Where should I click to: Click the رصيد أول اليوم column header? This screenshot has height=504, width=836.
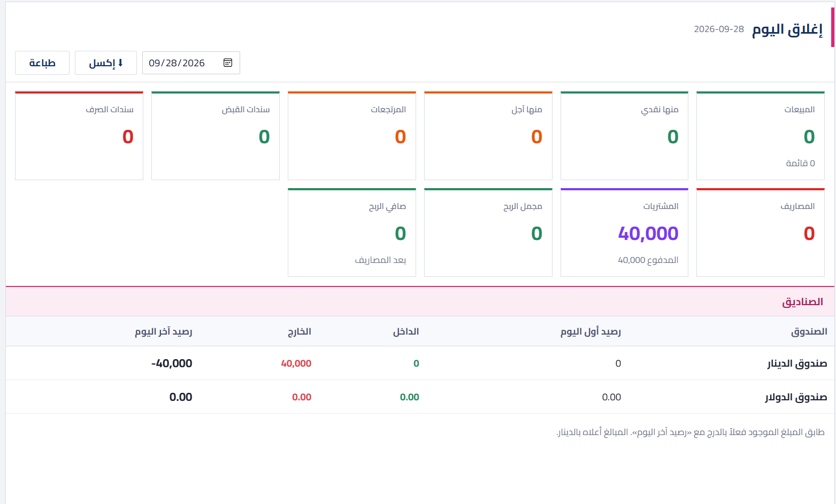pos(590,331)
